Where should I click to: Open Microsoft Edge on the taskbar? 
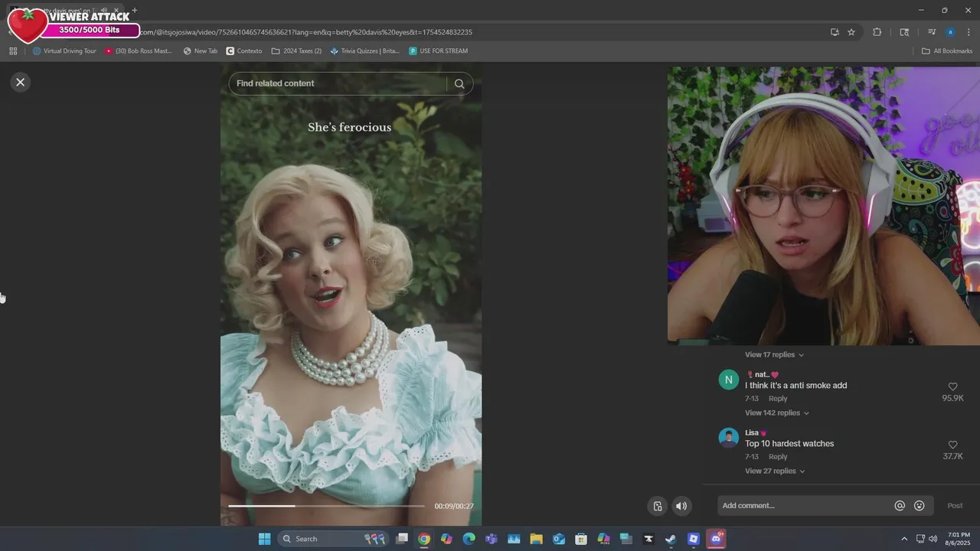tap(469, 539)
